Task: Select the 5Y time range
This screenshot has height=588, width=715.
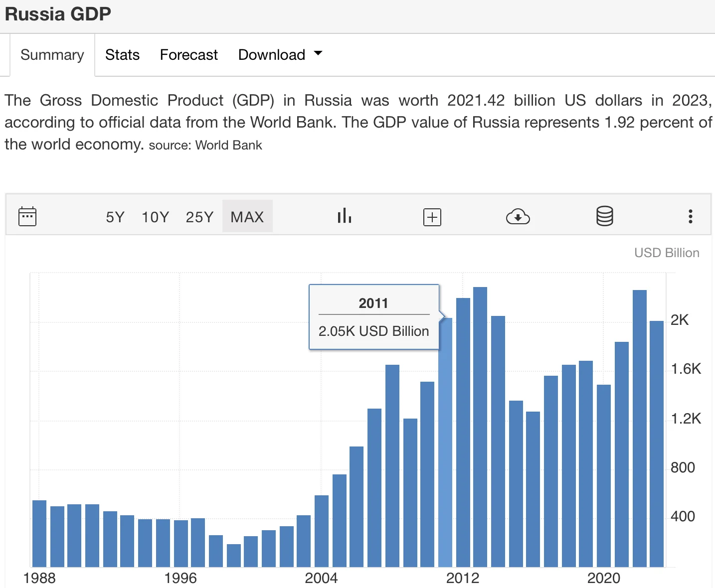Action: (x=115, y=217)
